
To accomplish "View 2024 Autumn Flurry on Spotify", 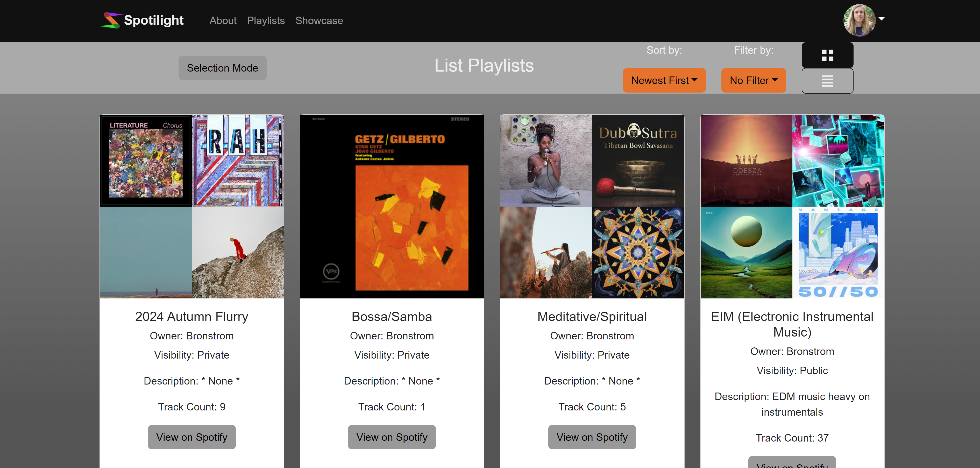I will pos(191,437).
